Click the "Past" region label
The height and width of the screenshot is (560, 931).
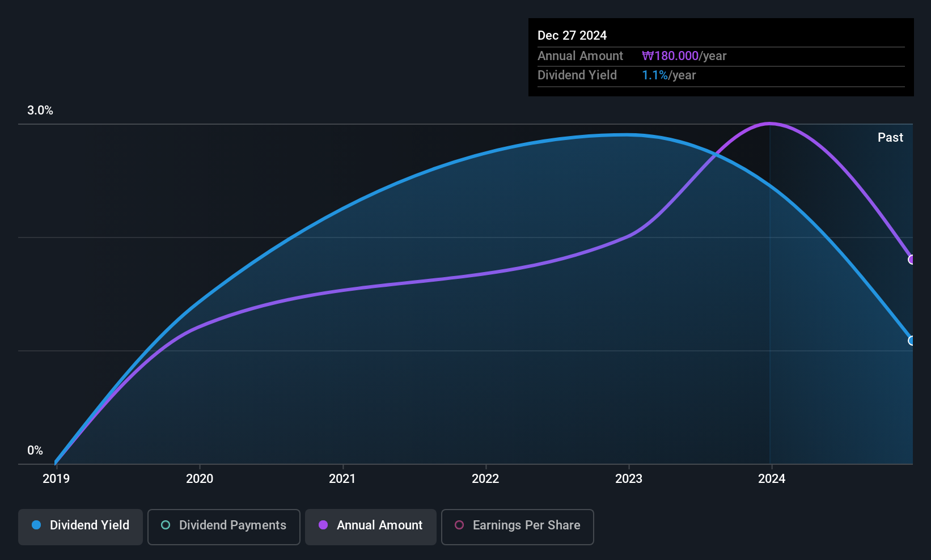coord(890,138)
